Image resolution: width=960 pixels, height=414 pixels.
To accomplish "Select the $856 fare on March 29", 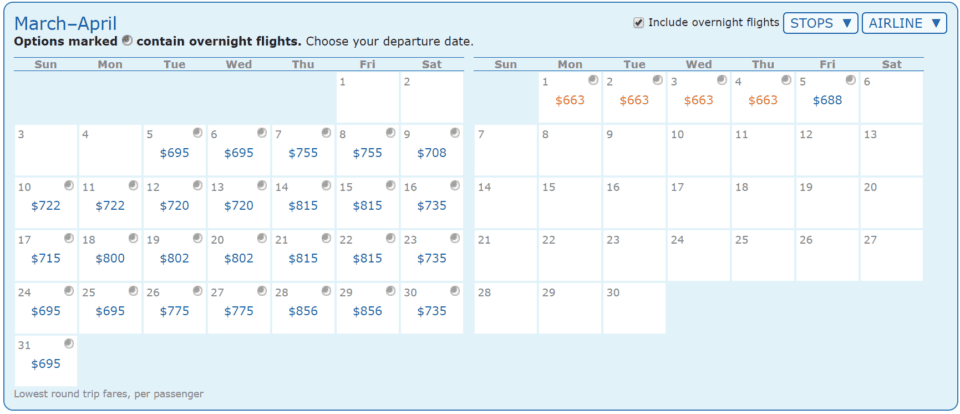I will pyautogui.click(x=368, y=311).
